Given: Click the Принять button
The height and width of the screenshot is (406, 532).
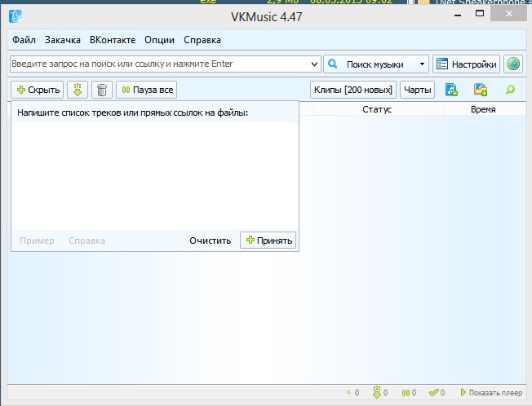Looking at the screenshot, I should tap(268, 241).
